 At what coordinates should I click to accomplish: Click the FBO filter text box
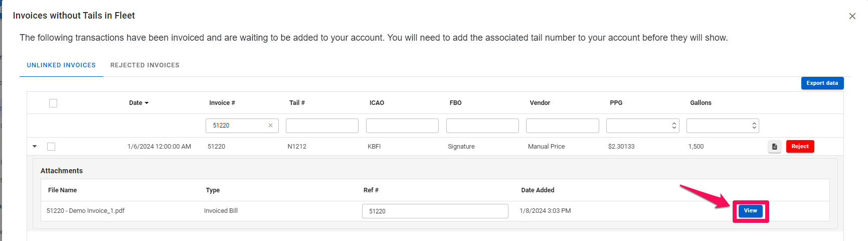(482, 126)
